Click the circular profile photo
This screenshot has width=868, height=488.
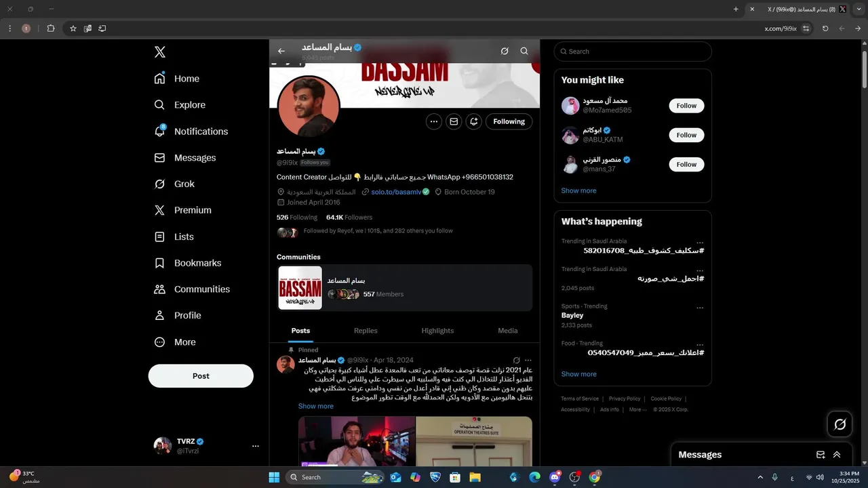click(309, 106)
